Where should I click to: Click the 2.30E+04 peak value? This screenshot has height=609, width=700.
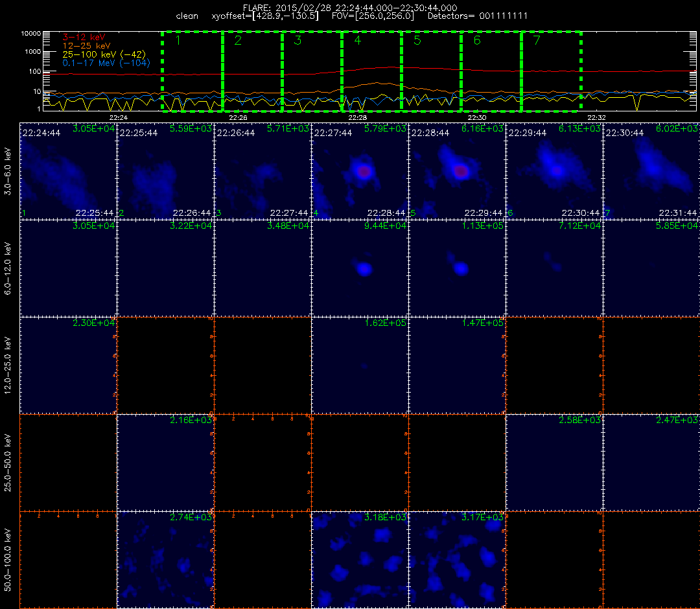[x=94, y=323]
